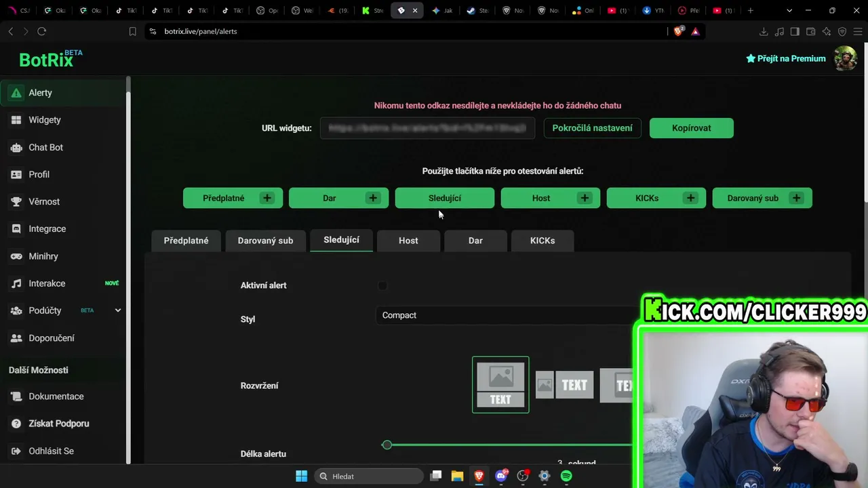Screen dimensions: 868x488
Task: Switch to the Host settings tab
Action: pyautogui.click(x=408, y=241)
